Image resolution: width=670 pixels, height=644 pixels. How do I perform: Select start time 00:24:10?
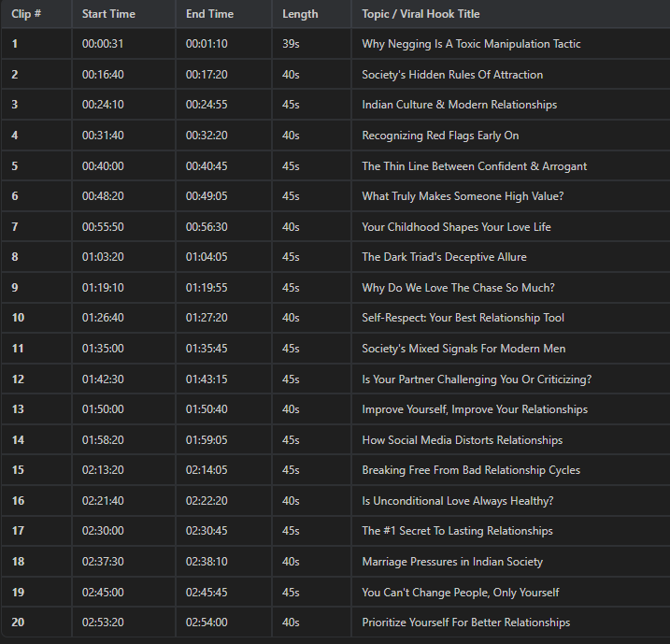click(103, 105)
